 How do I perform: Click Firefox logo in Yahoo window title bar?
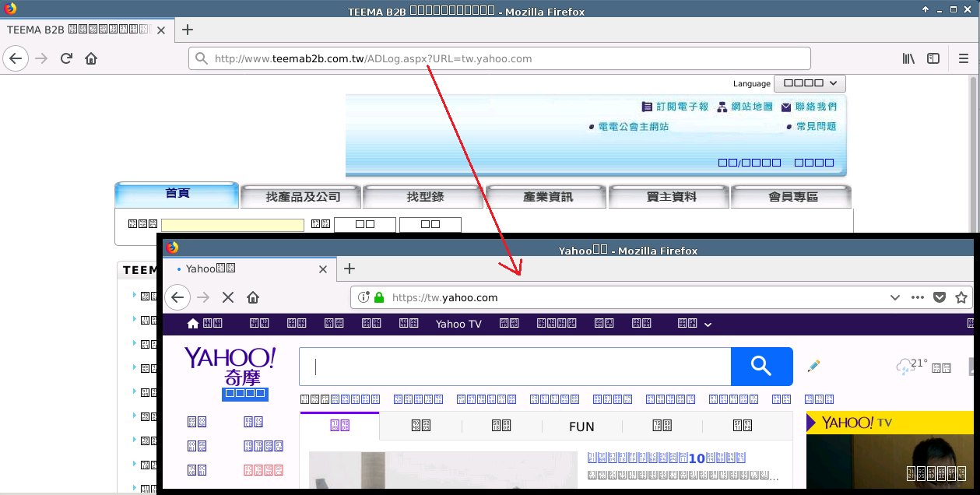pos(172,247)
